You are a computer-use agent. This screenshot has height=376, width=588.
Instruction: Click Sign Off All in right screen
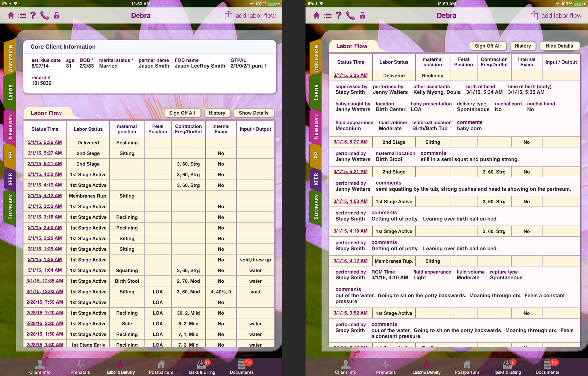488,46
